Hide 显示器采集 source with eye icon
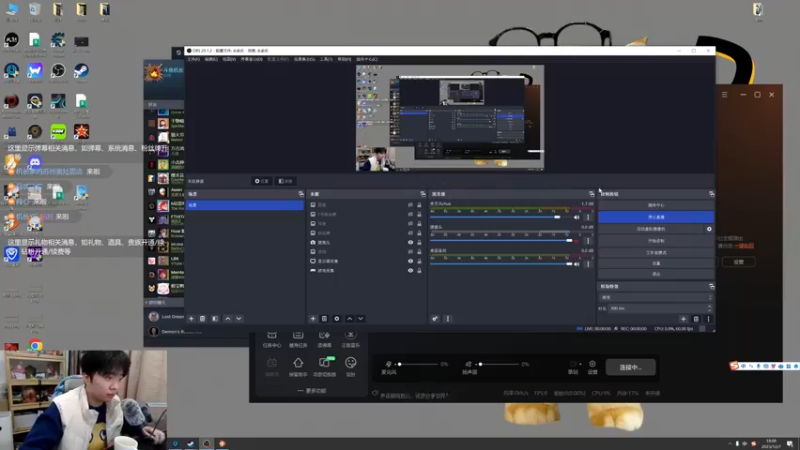 pos(410,261)
